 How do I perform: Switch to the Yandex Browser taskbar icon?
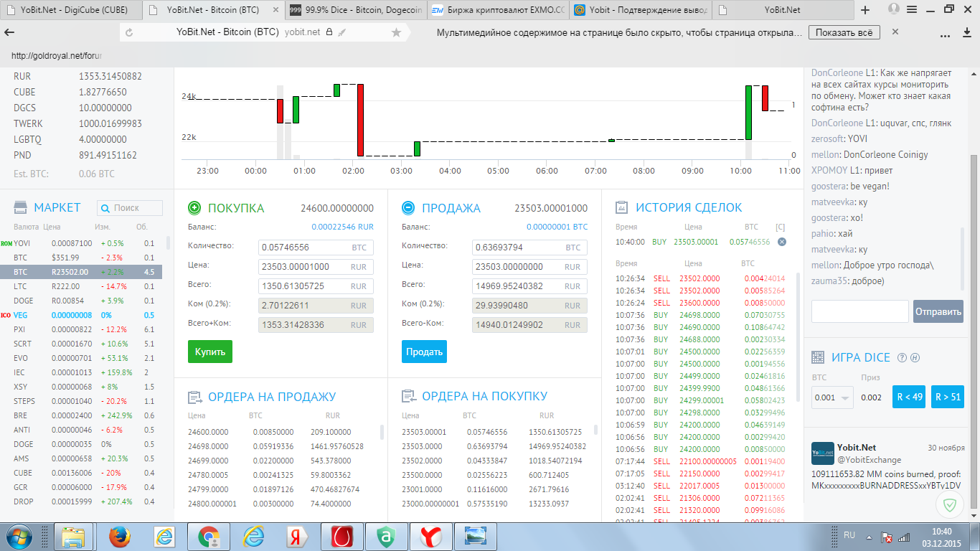point(431,537)
